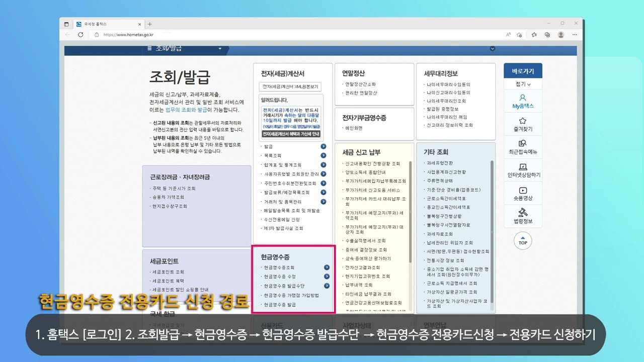This screenshot has height=362, width=644.
Task: Click arrow icon next to 거래처 및 품목관리
Action: pyautogui.click(x=324, y=201)
